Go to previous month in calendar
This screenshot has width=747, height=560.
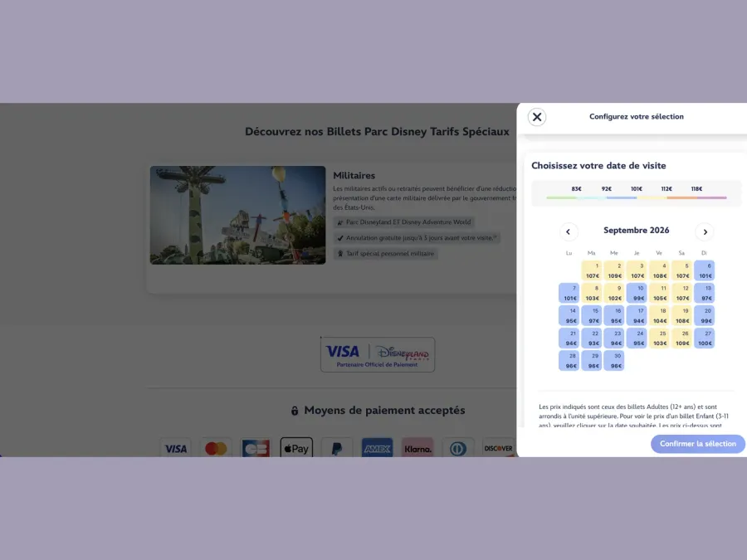(x=569, y=232)
